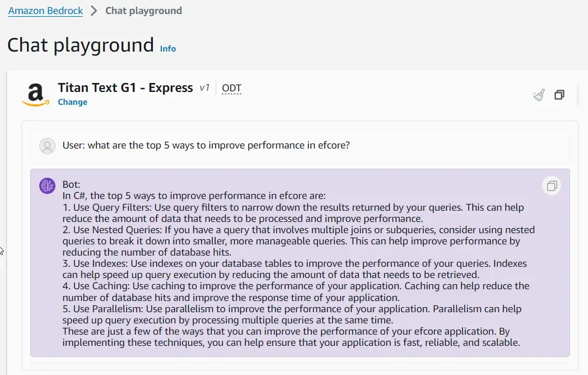Click the large Chat playground page heading
Viewport: 588px width, 375px height.
[x=81, y=45]
